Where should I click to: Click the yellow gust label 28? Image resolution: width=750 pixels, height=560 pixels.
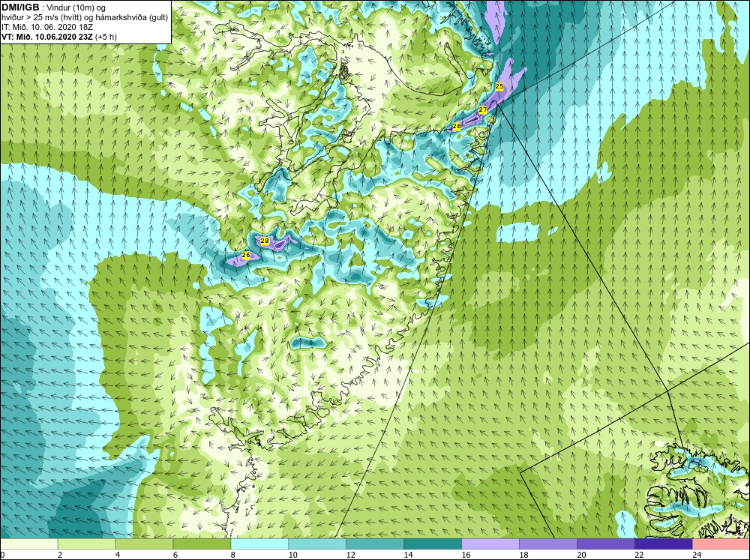[265, 241]
